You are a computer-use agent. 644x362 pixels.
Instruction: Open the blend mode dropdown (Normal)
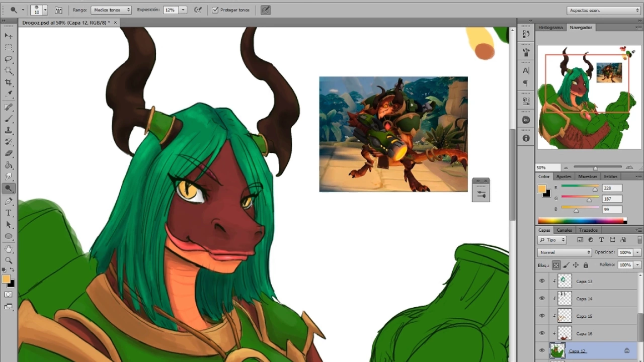point(565,252)
